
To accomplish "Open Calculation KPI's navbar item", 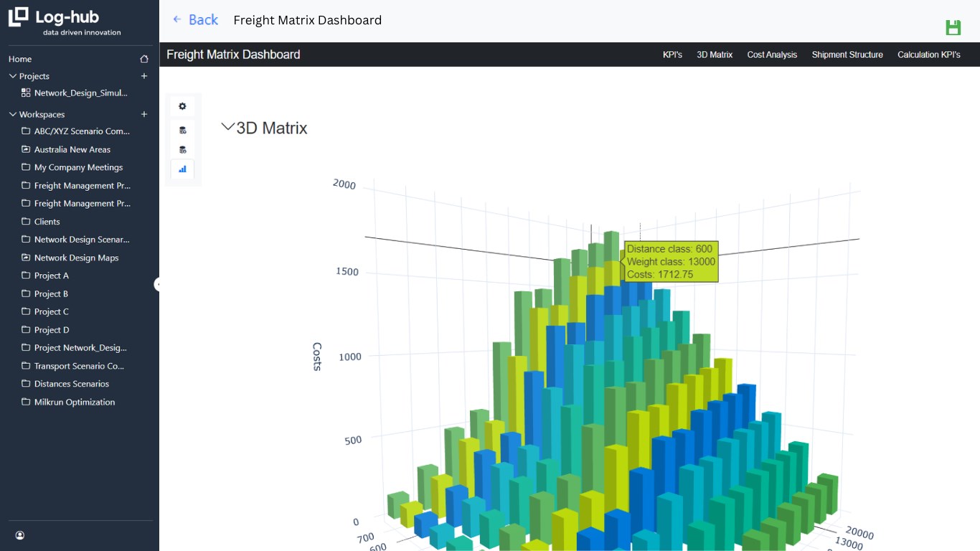I will (x=929, y=55).
